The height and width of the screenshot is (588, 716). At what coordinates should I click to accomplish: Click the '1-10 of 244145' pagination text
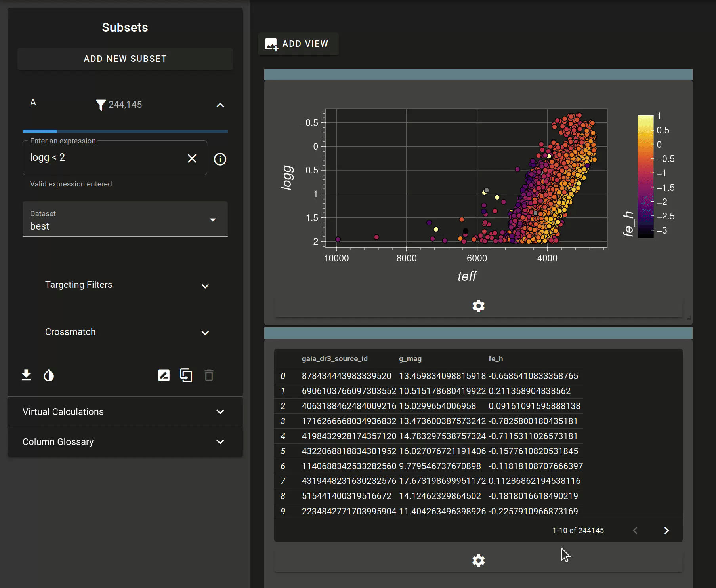coord(578,531)
